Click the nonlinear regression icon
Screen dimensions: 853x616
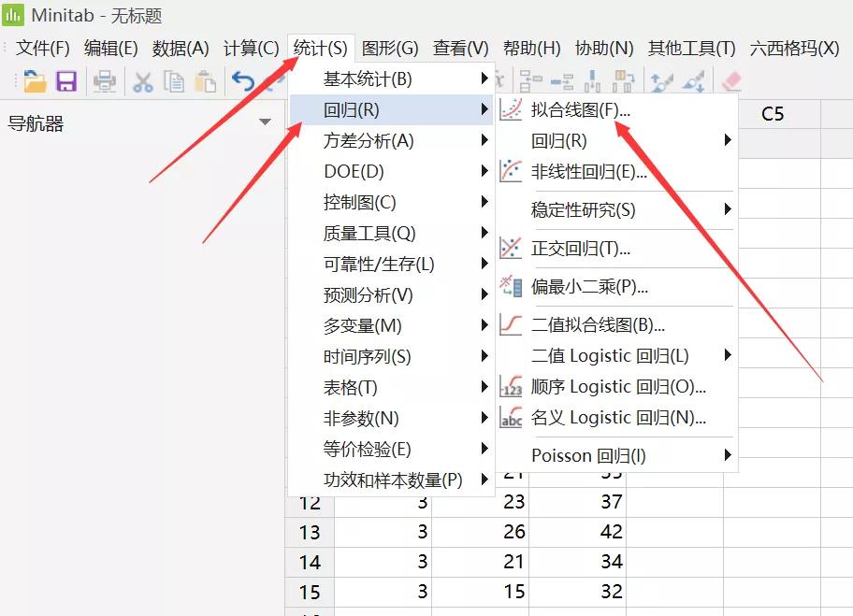tap(511, 171)
